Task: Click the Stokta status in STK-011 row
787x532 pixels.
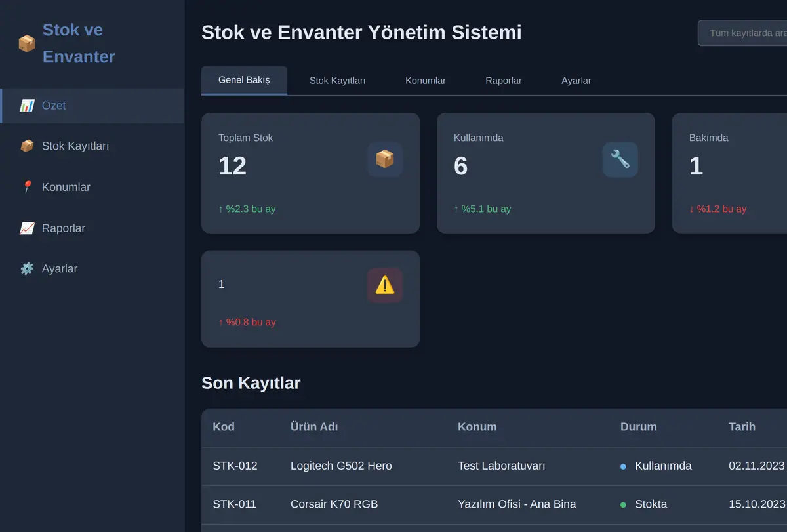Action: [x=643, y=504]
